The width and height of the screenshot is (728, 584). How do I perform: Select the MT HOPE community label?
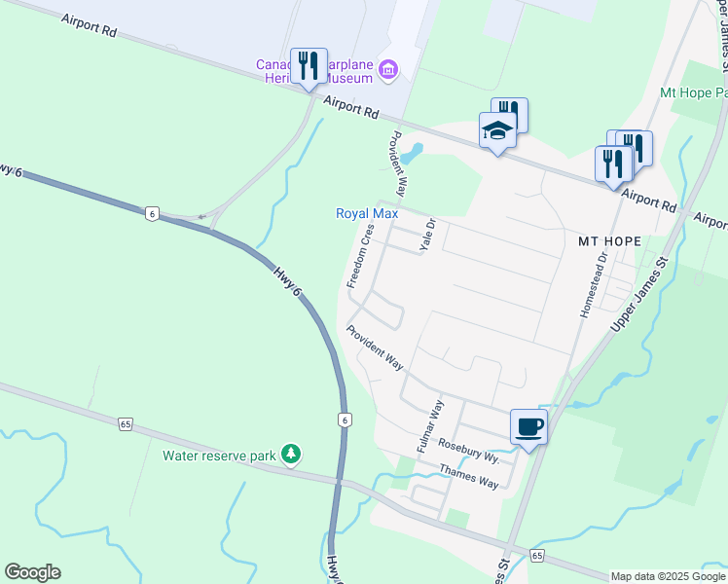click(609, 241)
